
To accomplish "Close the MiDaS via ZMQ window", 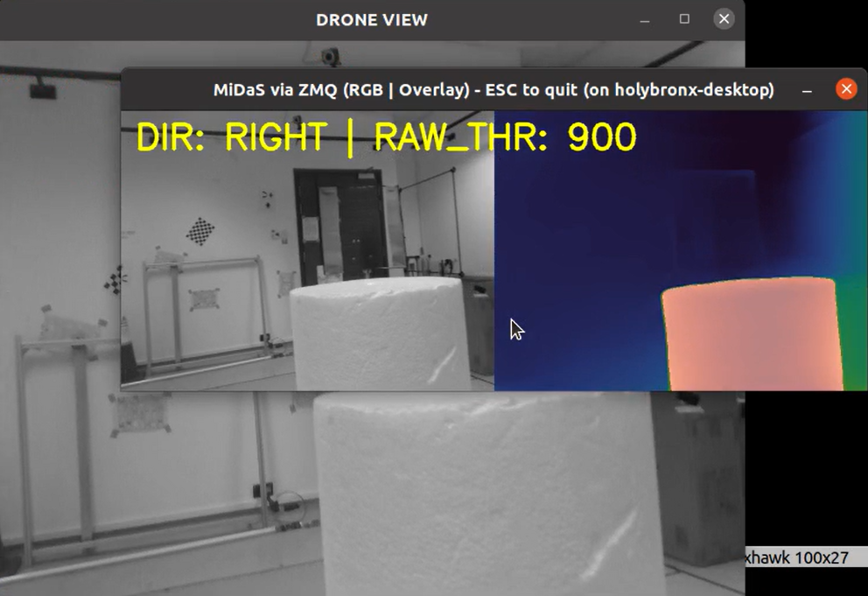I will point(846,89).
